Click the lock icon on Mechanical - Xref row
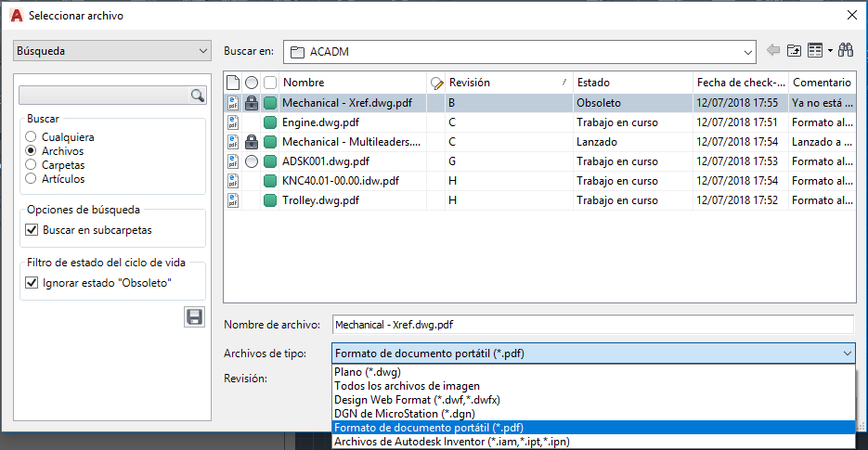868x450 pixels. [252, 103]
